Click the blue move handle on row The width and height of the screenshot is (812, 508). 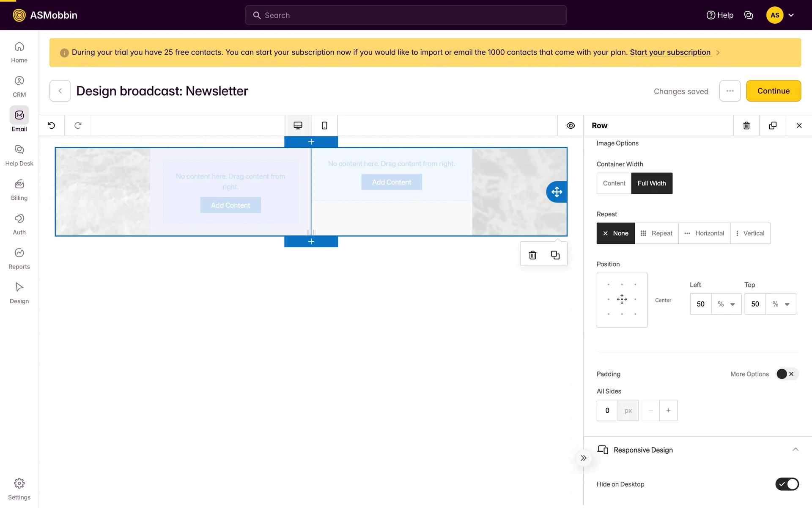[x=557, y=192]
